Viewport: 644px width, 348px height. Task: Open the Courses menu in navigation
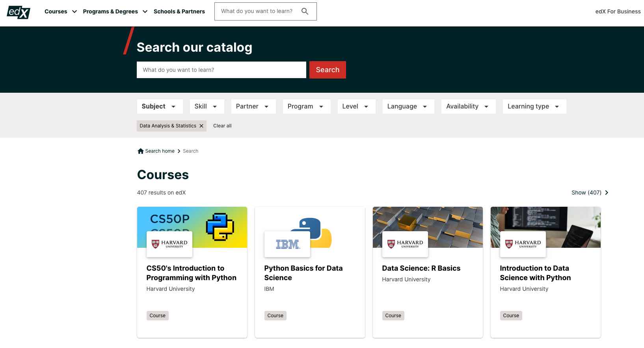[60, 11]
